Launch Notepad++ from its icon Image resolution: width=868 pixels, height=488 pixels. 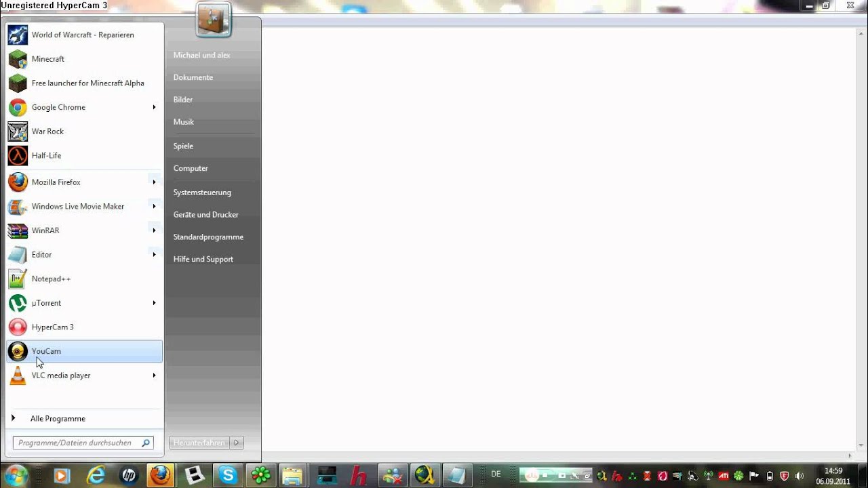click(18, 279)
